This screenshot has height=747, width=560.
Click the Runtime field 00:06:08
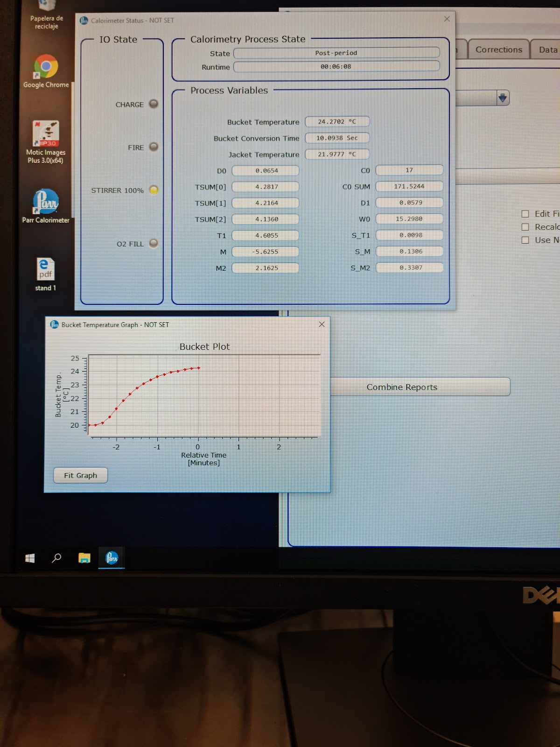point(336,66)
